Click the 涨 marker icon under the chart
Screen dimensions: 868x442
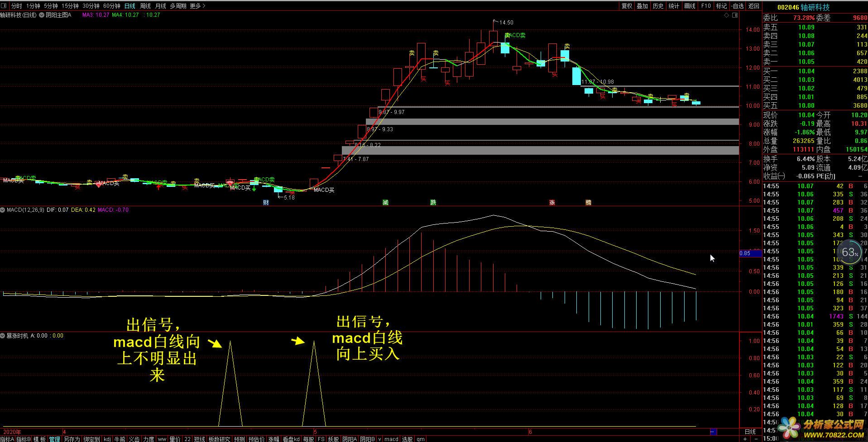click(x=552, y=203)
